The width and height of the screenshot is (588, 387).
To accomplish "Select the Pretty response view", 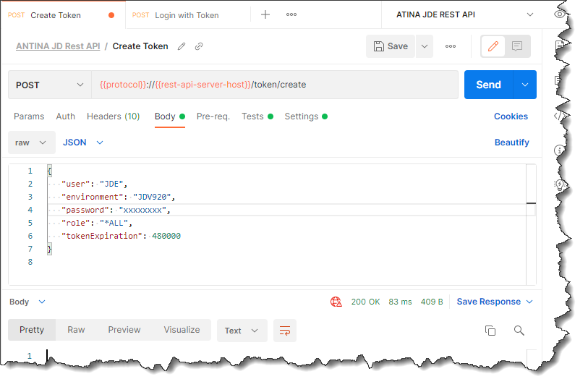I will click(x=32, y=330).
